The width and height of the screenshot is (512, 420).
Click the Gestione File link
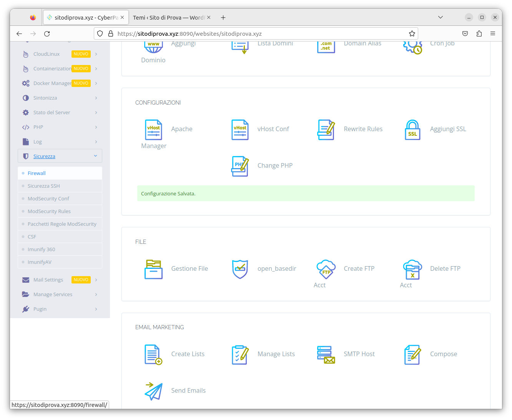pyautogui.click(x=190, y=269)
